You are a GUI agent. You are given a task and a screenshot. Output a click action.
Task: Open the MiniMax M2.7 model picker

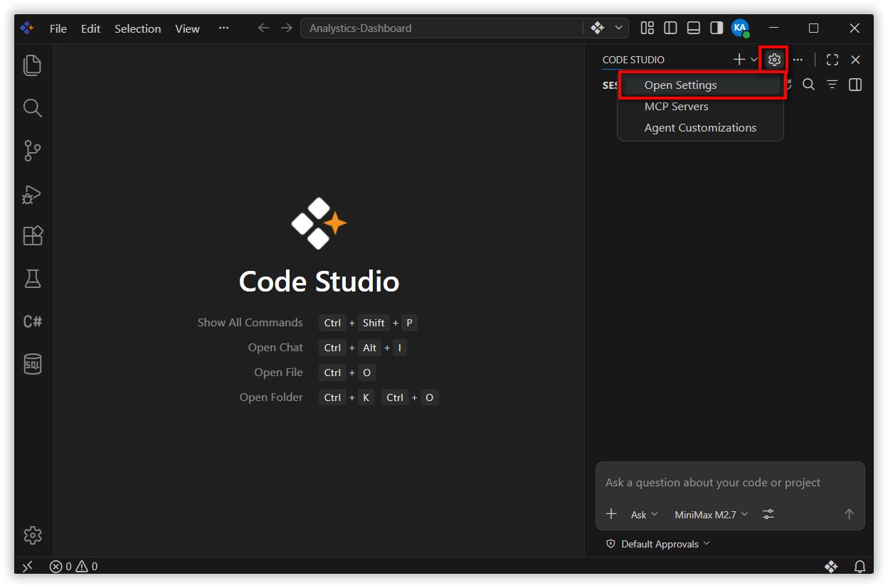[x=712, y=514]
